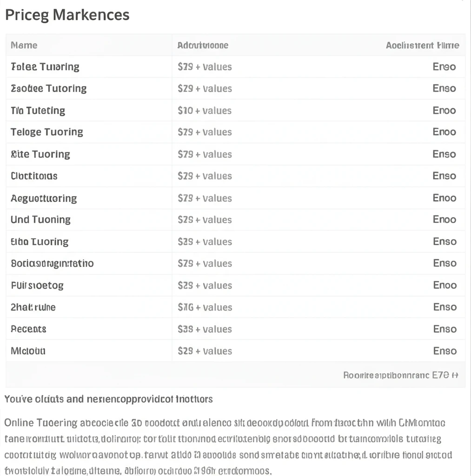The height and width of the screenshot is (476, 471).
Task: Sort by the Mame column header
Action: pos(24,45)
